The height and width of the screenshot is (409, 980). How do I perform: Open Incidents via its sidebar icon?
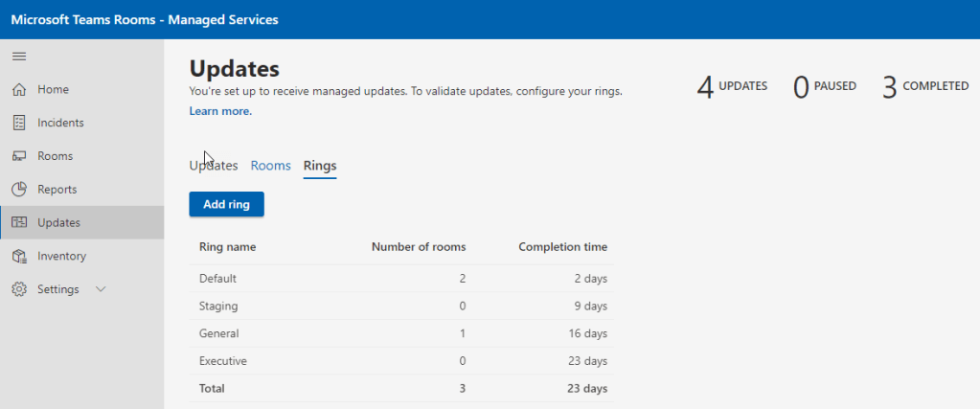point(18,123)
